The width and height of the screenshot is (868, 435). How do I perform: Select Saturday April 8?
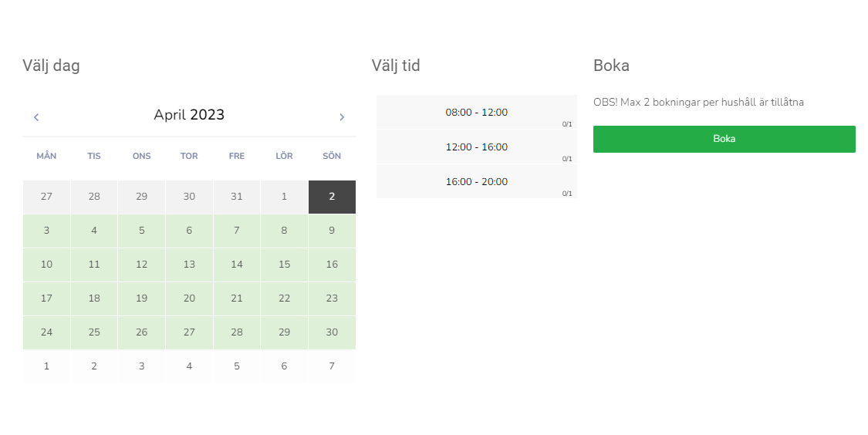pos(284,231)
